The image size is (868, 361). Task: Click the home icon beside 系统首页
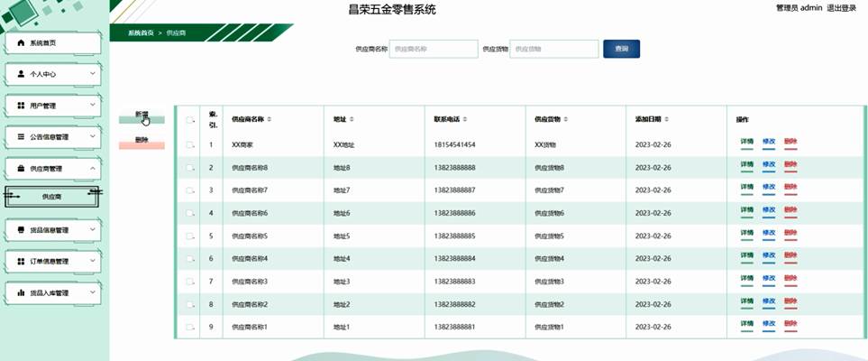(21, 42)
